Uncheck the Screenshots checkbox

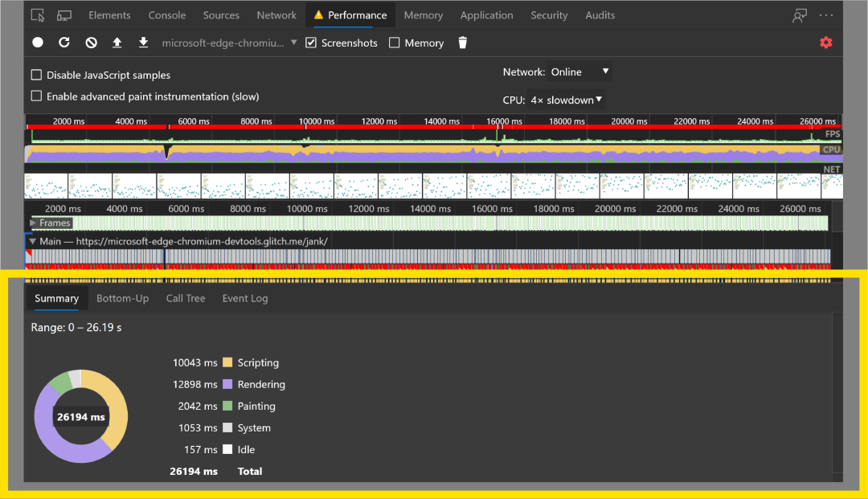click(312, 43)
